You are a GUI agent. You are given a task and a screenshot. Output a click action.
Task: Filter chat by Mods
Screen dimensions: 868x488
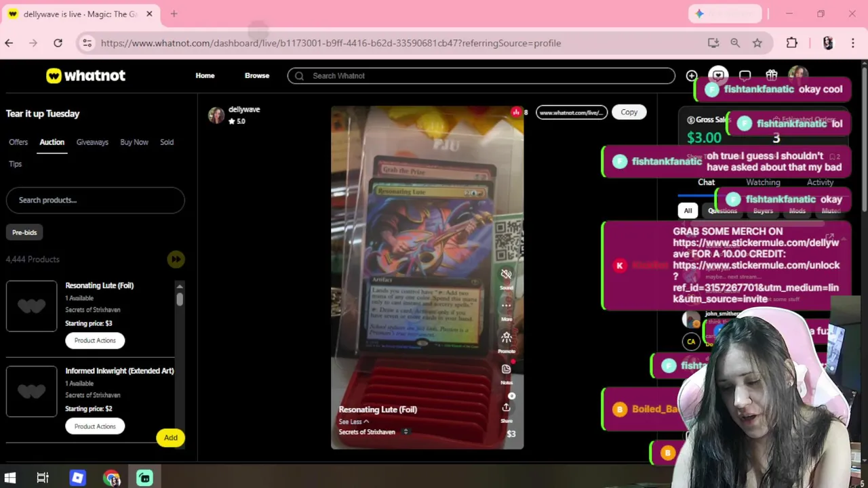pos(797,211)
